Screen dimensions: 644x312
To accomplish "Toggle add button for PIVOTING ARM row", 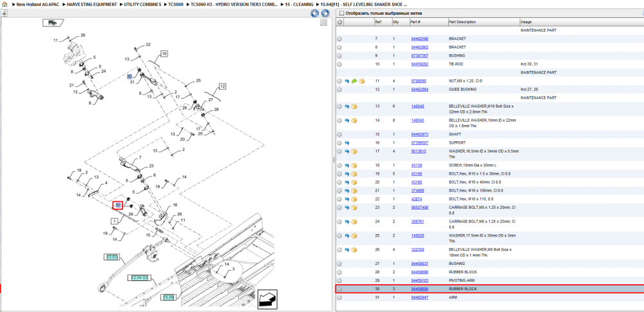I will pos(339,281).
